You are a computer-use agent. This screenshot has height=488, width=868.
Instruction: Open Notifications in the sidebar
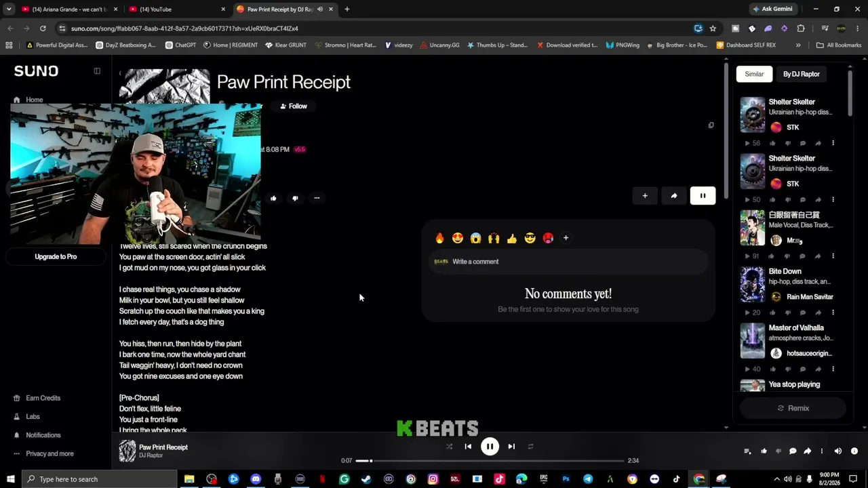pyautogui.click(x=43, y=435)
